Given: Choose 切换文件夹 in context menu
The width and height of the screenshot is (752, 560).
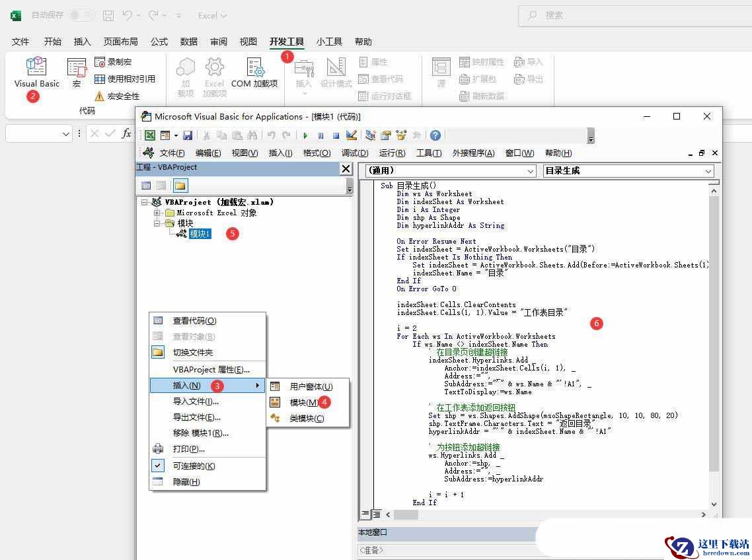Looking at the screenshot, I should click(x=207, y=353).
